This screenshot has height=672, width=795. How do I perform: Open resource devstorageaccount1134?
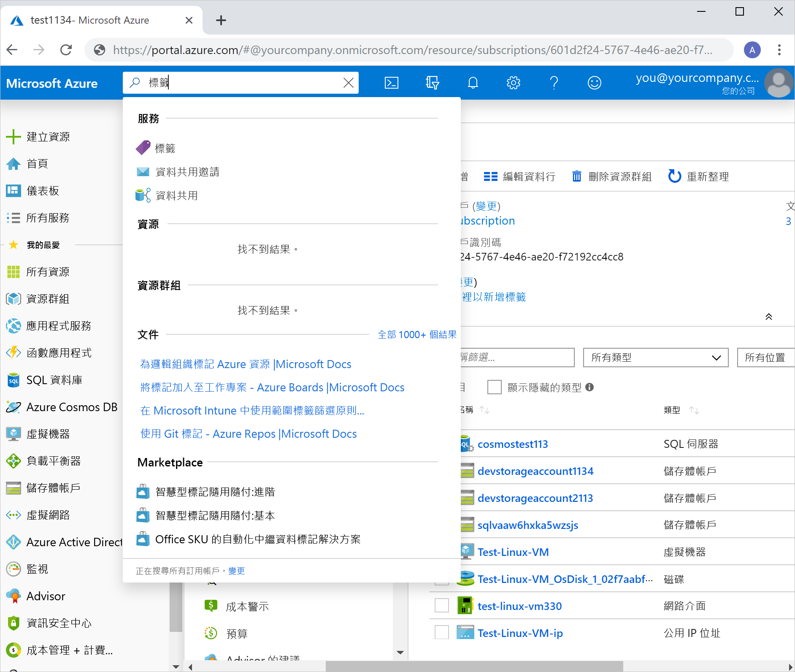(x=535, y=471)
